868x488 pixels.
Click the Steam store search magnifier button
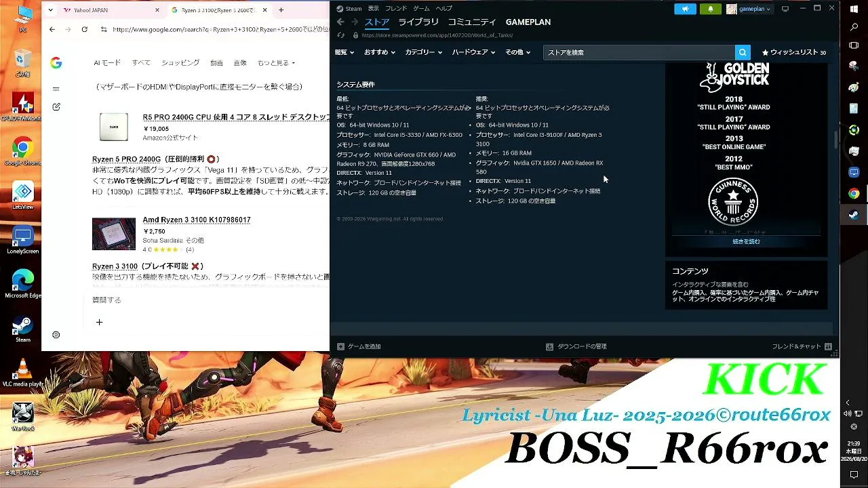743,52
